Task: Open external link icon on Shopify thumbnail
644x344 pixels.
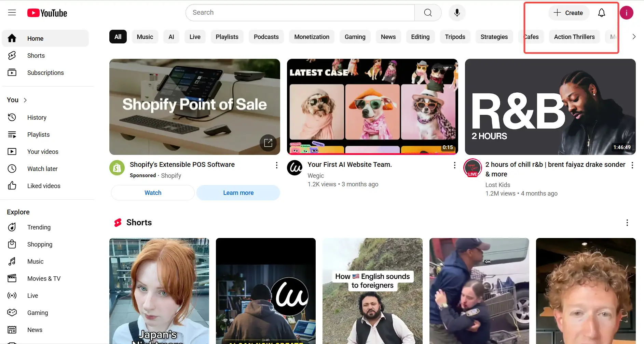Action: tap(268, 143)
